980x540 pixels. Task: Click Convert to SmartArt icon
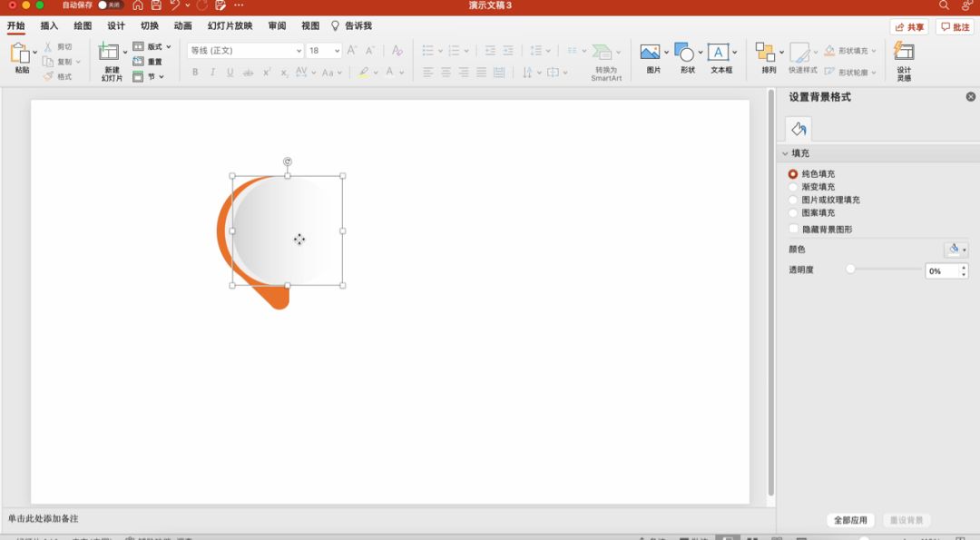pos(602,52)
